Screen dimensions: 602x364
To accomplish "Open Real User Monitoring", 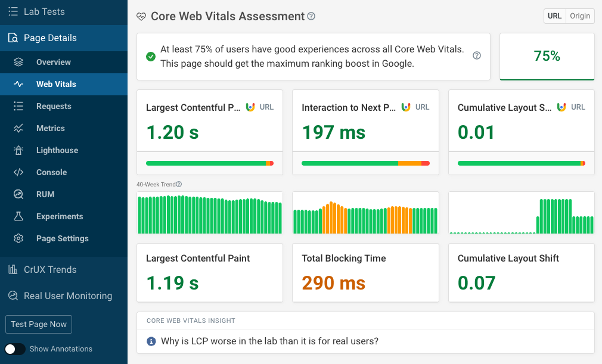I will [x=67, y=295].
